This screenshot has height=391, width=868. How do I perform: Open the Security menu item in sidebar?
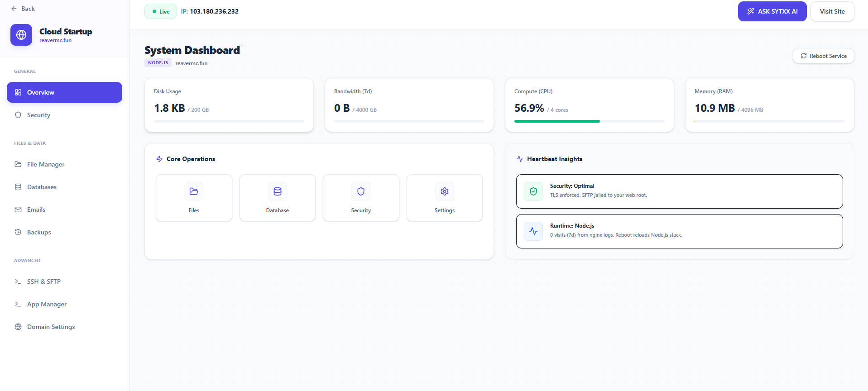tap(64, 115)
